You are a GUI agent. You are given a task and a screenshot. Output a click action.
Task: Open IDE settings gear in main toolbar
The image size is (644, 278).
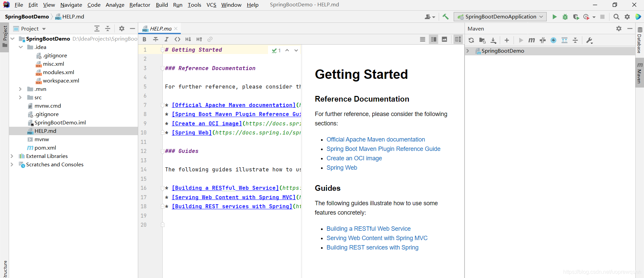[x=627, y=17]
